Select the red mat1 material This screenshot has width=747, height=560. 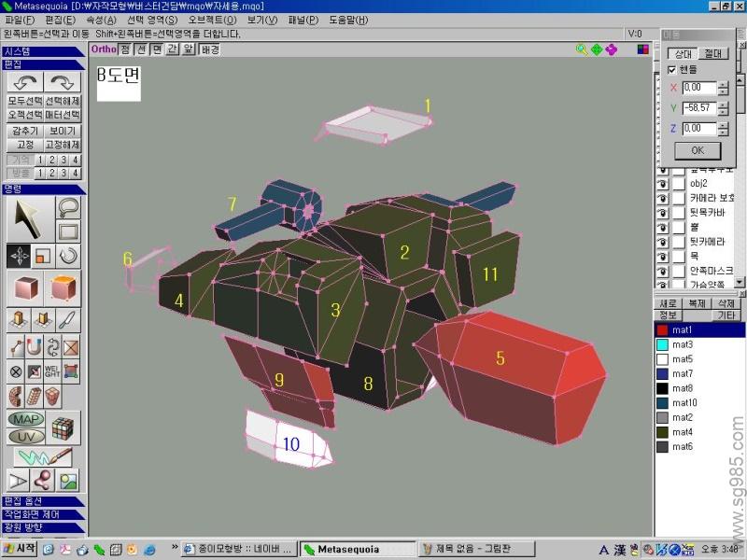(698, 330)
